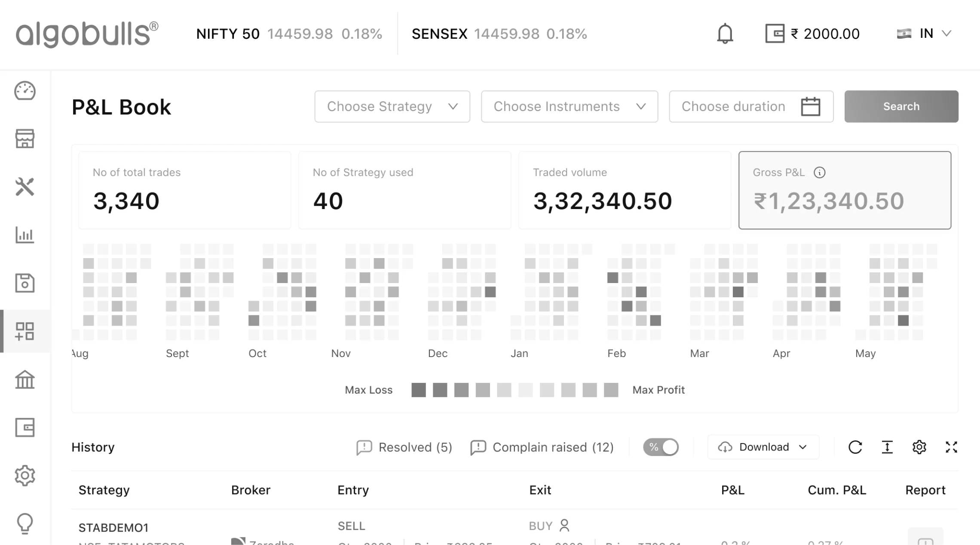Click the Search button

click(902, 106)
